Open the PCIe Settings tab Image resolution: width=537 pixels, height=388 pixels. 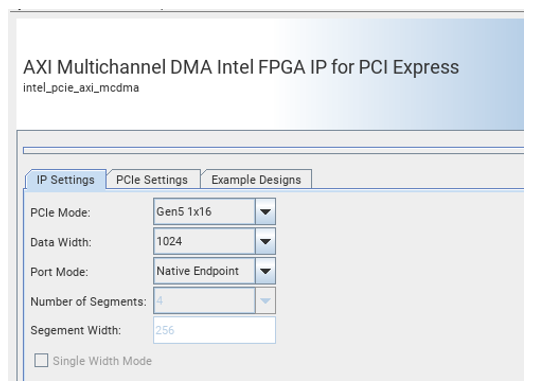pos(152,179)
